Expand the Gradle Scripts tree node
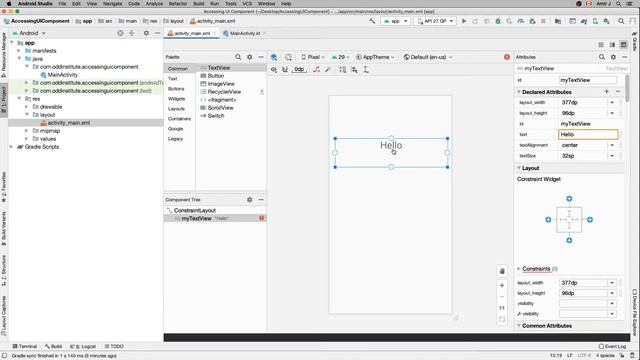The image size is (640, 360). (x=11, y=147)
